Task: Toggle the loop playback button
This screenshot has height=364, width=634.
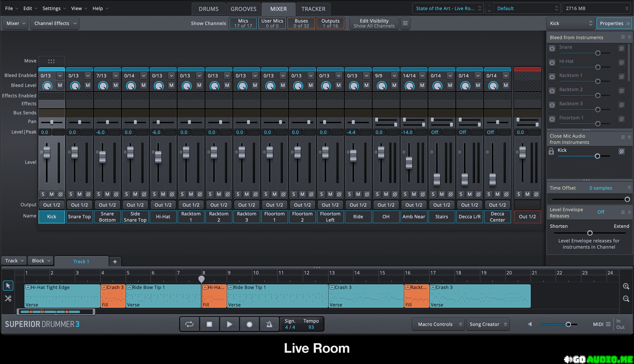Action: point(189,324)
